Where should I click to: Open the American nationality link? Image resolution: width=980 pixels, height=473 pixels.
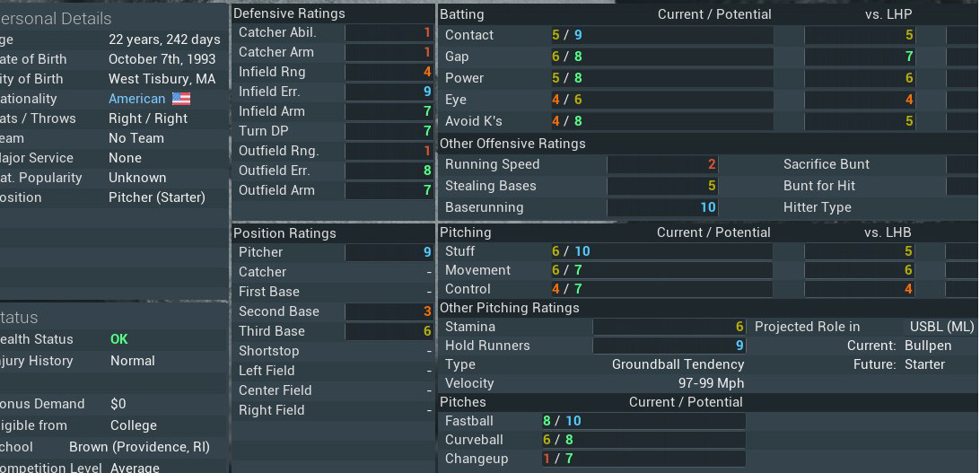click(137, 99)
